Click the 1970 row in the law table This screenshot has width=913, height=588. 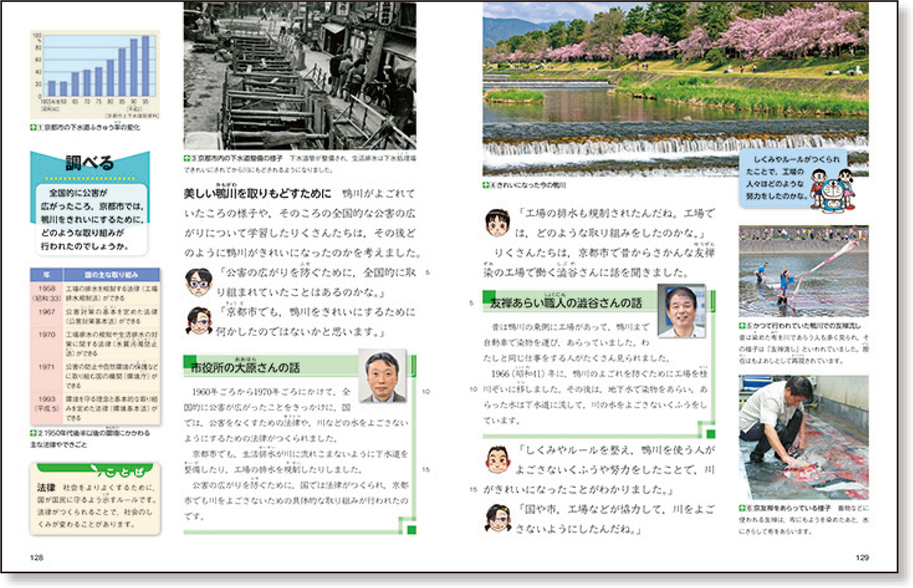point(95,343)
